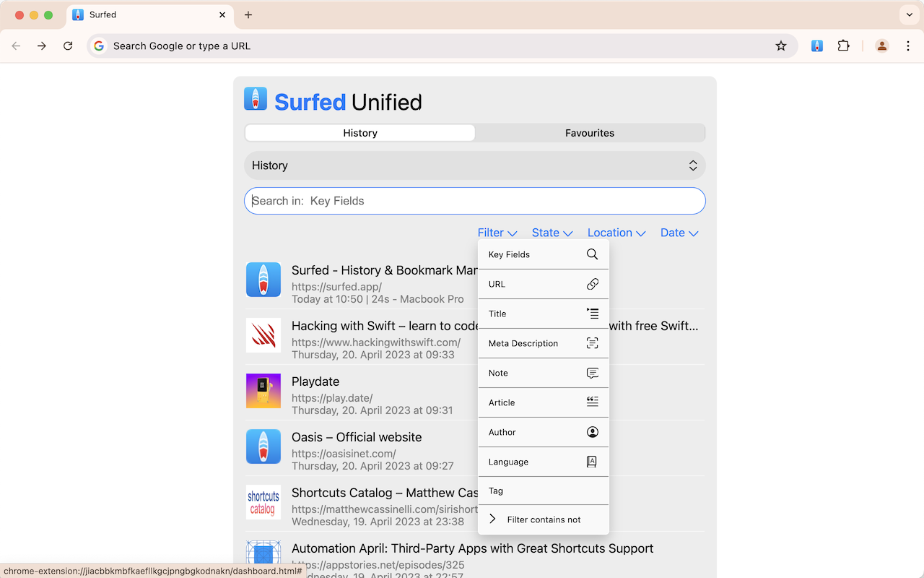Click the Hacking with Swift site icon
The height and width of the screenshot is (578, 924).
coord(263,335)
